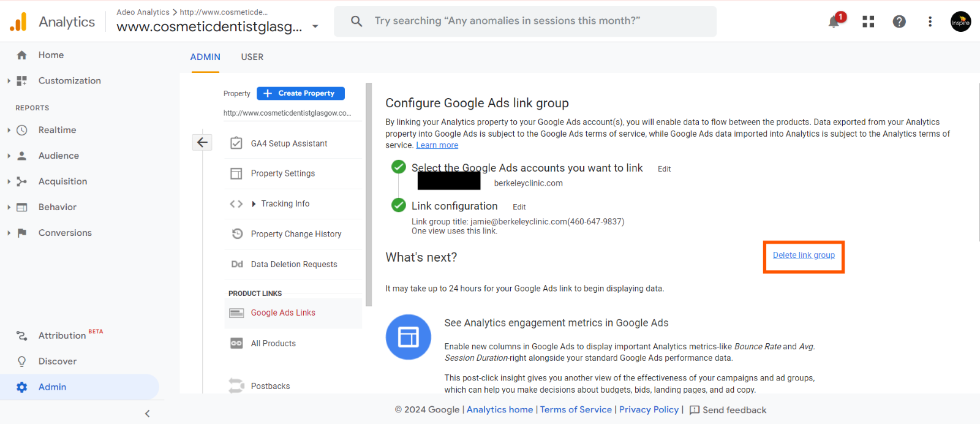Screen dimensions: 980x424
Task: Click the Behavior window icon
Action: pos(22,207)
